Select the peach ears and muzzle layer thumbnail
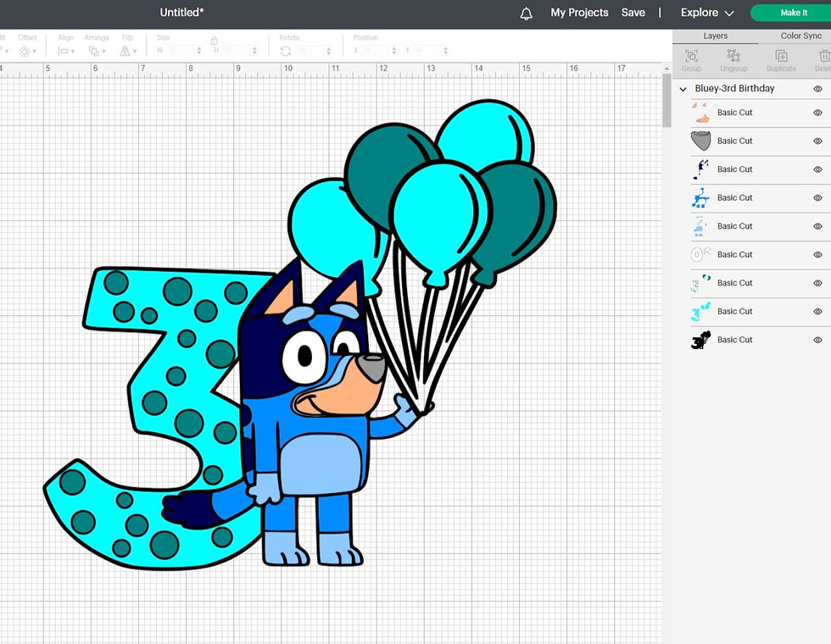This screenshot has width=831, height=644. [700, 112]
